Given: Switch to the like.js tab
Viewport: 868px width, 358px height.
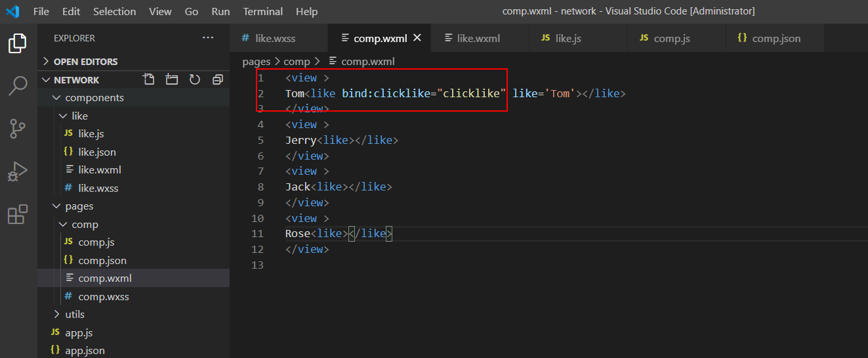Looking at the screenshot, I should tap(578, 38).
